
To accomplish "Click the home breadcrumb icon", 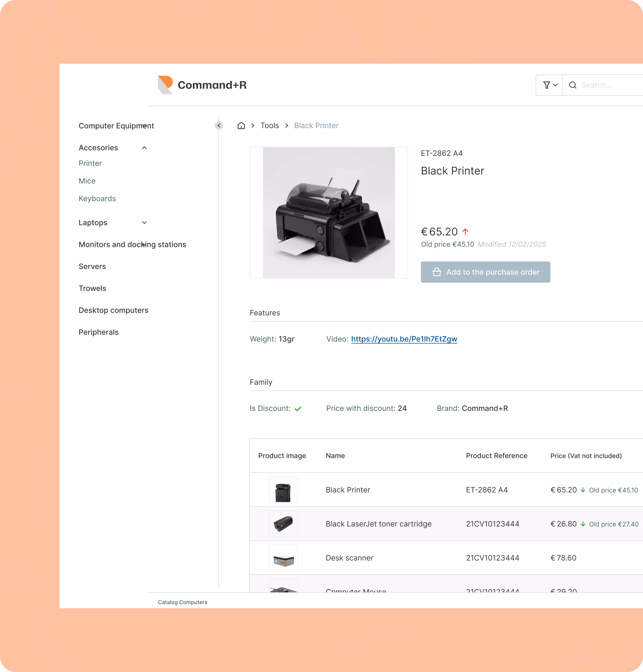I will [x=241, y=126].
